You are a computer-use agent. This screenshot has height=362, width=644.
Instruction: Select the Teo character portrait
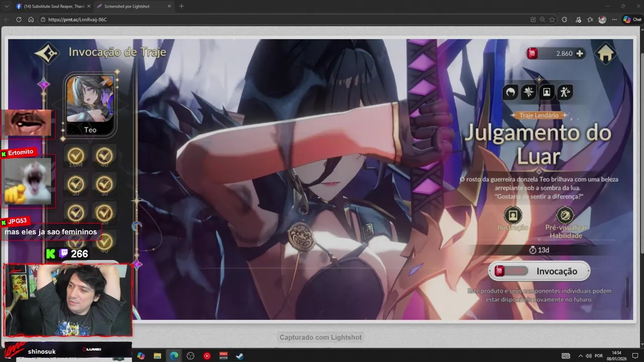(91, 104)
